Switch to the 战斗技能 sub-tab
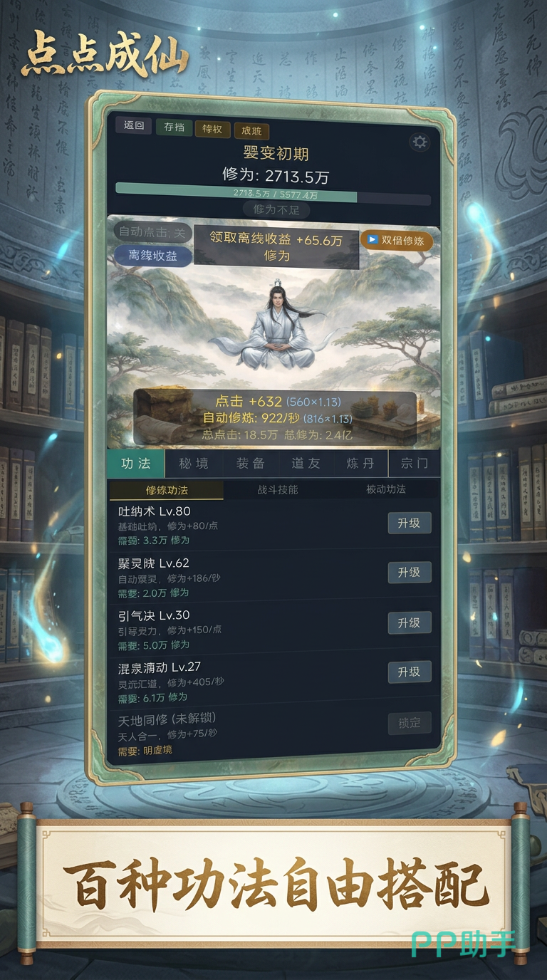The height and width of the screenshot is (980, 547). (x=278, y=490)
